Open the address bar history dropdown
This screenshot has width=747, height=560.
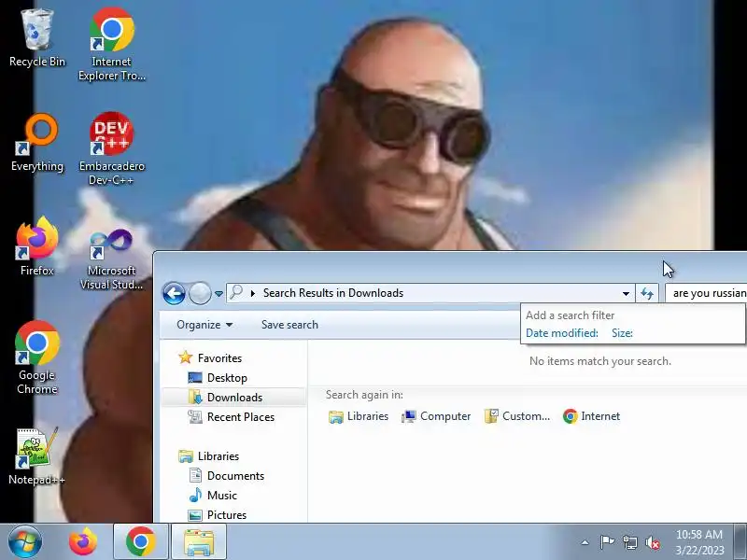[x=626, y=293]
